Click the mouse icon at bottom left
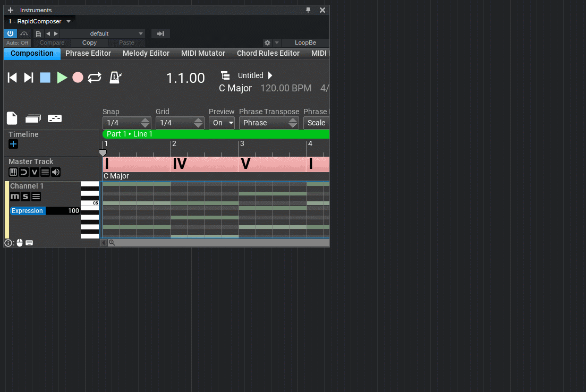The width and height of the screenshot is (586, 392). 20,243
